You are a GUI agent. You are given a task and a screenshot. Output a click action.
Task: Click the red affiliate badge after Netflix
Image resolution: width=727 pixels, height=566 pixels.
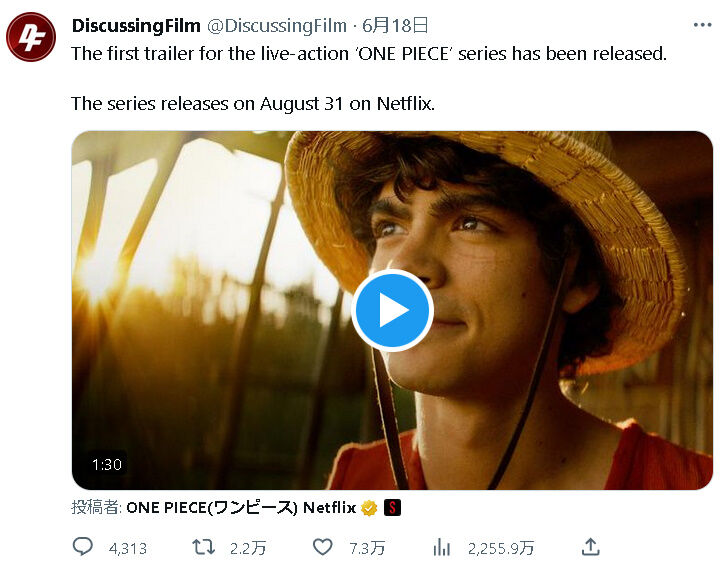[393, 508]
